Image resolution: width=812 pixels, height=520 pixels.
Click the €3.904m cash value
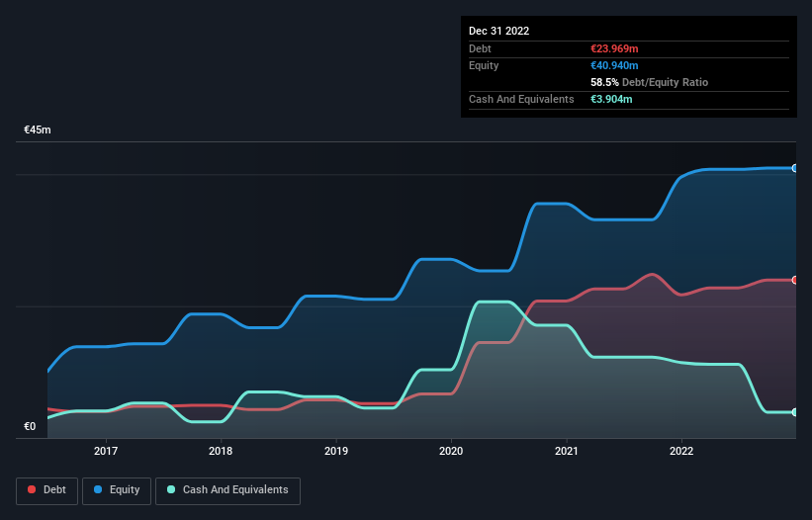click(x=611, y=99)
